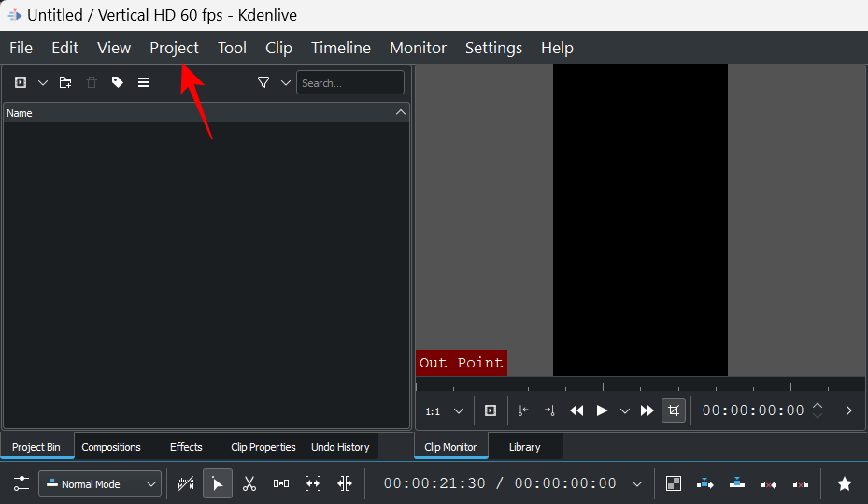Image resolution: width=868 pixels, height=504 pixels.
Task: Open the Edit menu
Action: coord(64,49)
